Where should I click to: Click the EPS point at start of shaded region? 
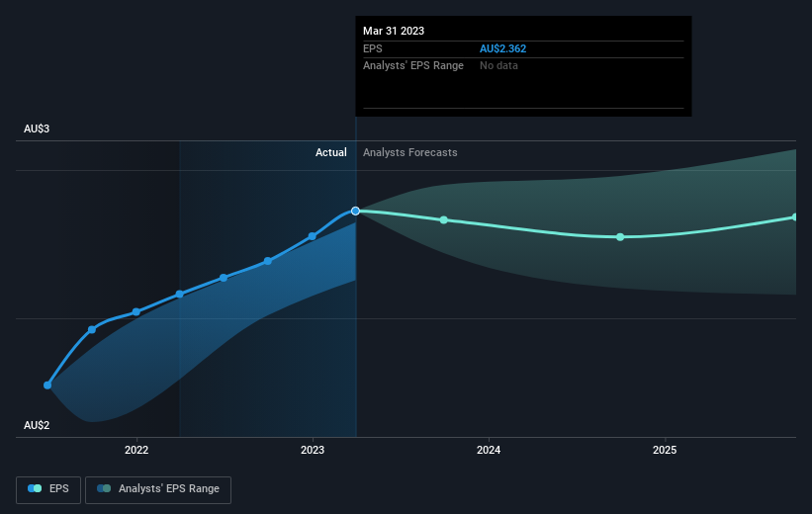coord(180,294)
